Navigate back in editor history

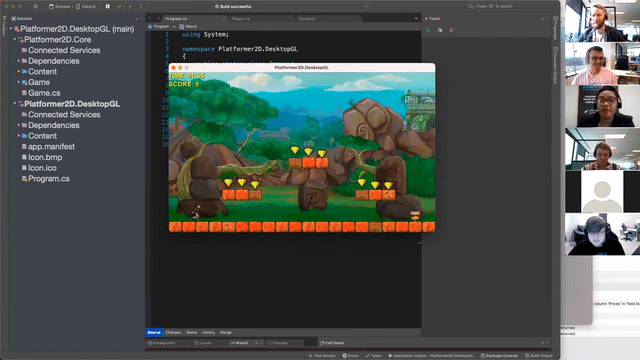(x=150, y=18)
